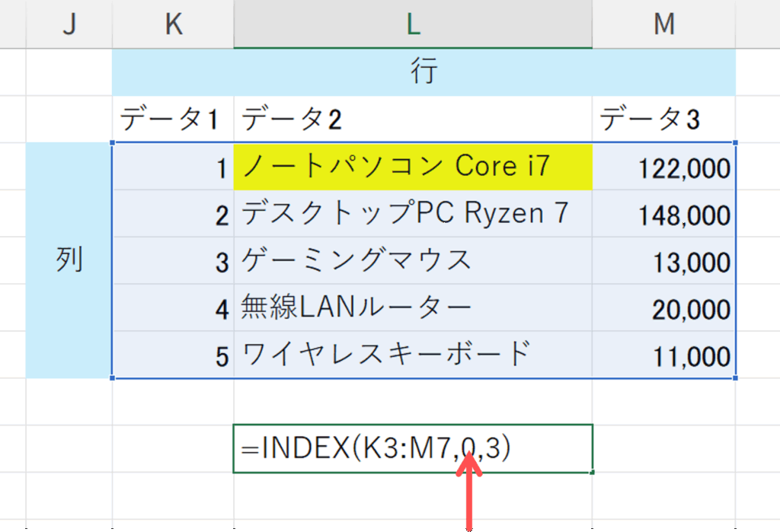Click the デスクトップPC Ryzen 7 cell
Screen dimensions: 780x532
click(412, 214)
